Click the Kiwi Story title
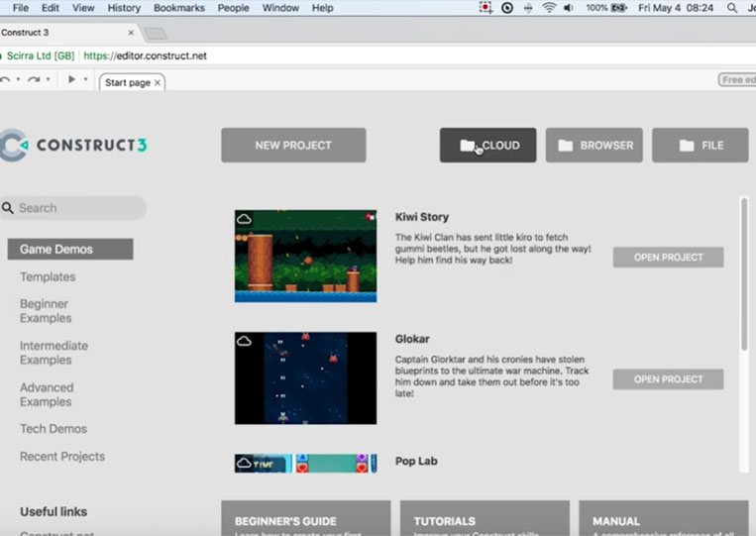This screenshot has height=536, width=756. pos(422,217)
